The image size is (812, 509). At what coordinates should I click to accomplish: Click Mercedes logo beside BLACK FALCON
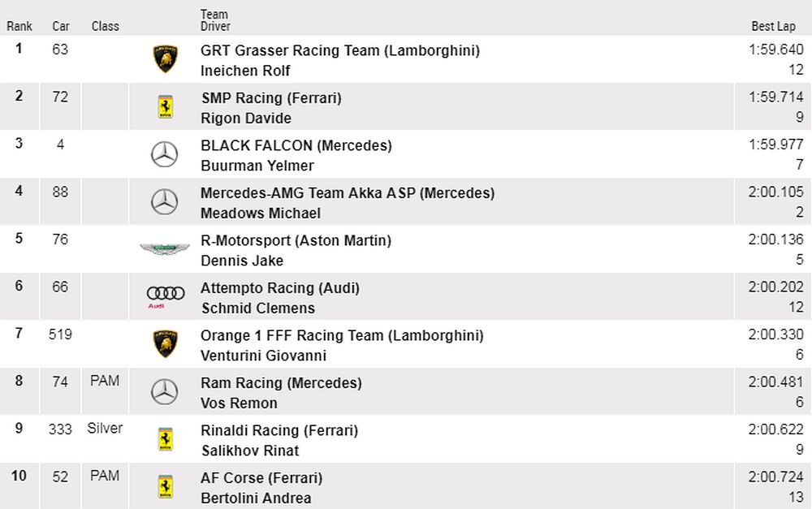(165, 154)
